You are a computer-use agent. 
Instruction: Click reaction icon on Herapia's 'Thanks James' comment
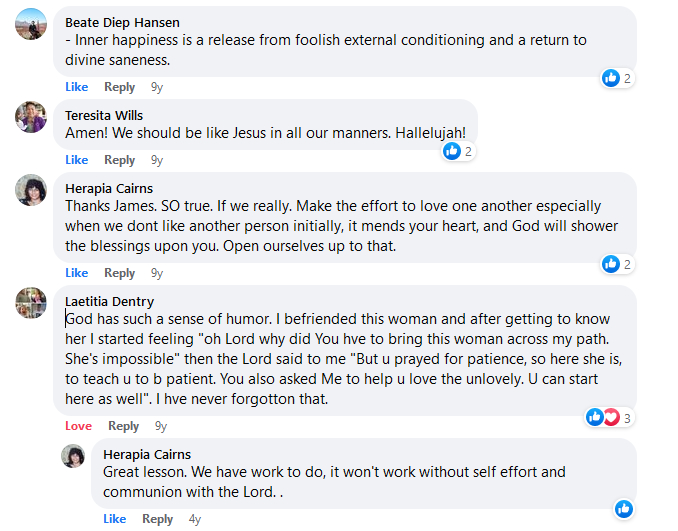[x=611, y=264]
